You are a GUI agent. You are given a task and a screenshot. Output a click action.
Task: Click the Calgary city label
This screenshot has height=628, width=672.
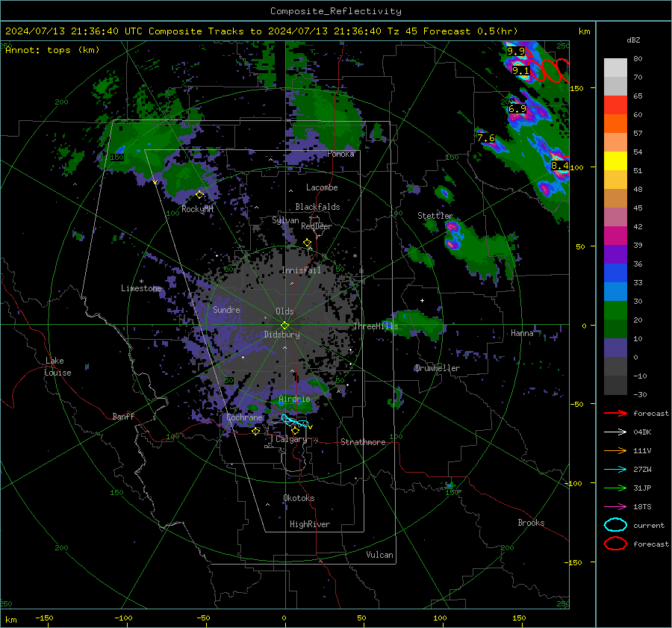tap(291, 439)
